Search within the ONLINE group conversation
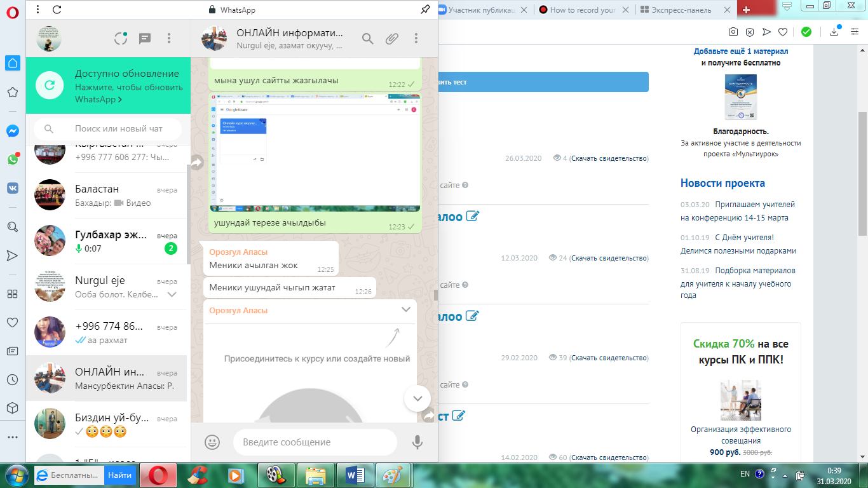 (367, 38)
